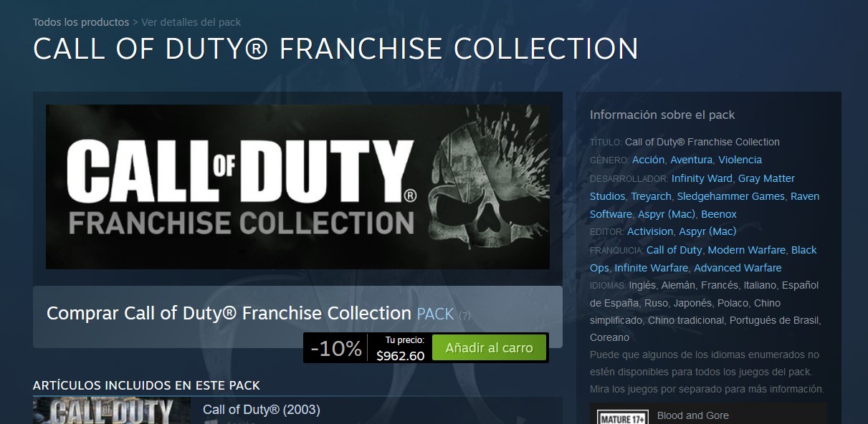Viewport: 868px width, 424px height.
Task: Click the pack help question mark icon
Action: (464, 315)
